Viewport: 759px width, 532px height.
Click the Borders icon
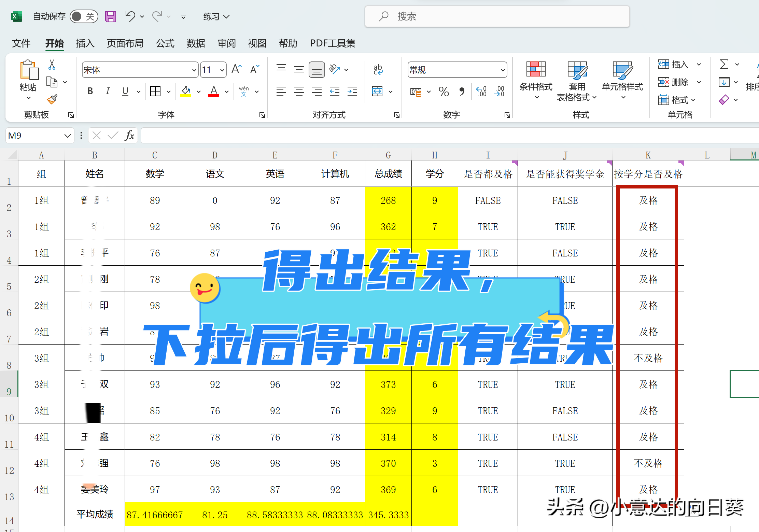tap(155, 91)
